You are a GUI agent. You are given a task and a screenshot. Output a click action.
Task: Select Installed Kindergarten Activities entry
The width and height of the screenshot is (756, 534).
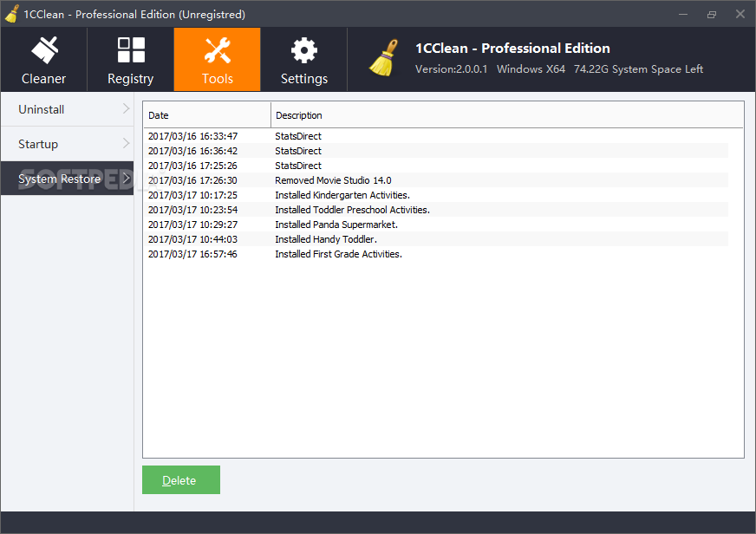(x=436, y=195)
